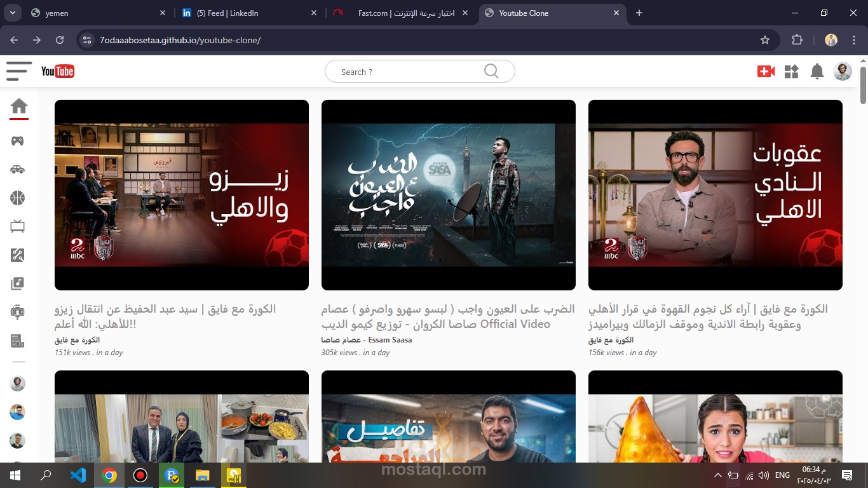Go forward in browser history
The image size is (868, 488).
(37, 40)
